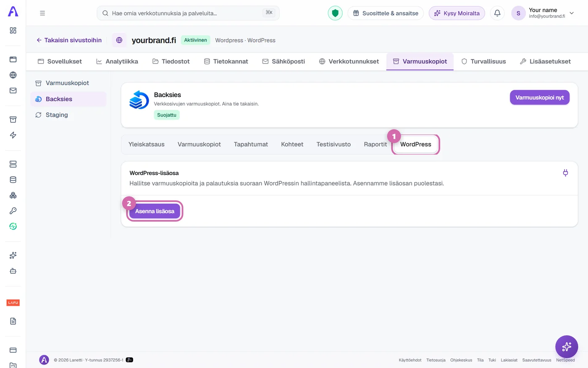
Task: Click the red LAFU badge in the rail
Action: (13, 303)
